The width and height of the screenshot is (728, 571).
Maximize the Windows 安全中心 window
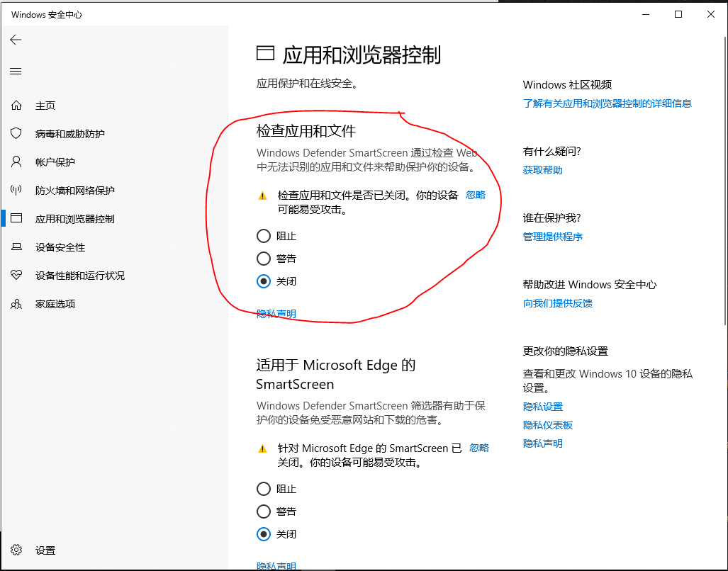678,14
